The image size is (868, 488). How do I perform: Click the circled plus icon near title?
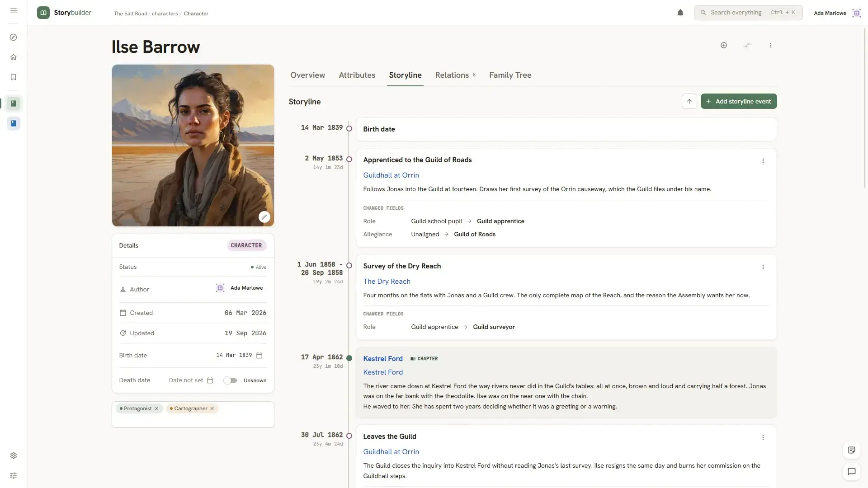point(724,45)
